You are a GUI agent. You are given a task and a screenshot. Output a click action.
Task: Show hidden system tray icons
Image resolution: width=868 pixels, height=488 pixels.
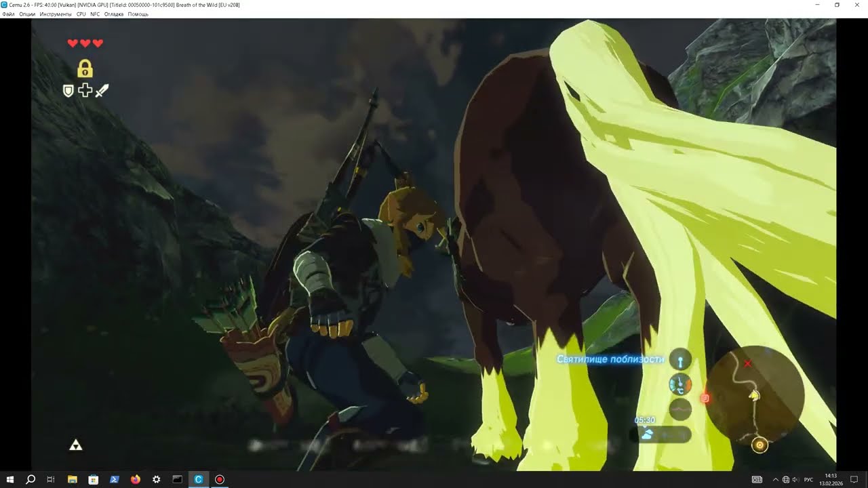[775, 479]
